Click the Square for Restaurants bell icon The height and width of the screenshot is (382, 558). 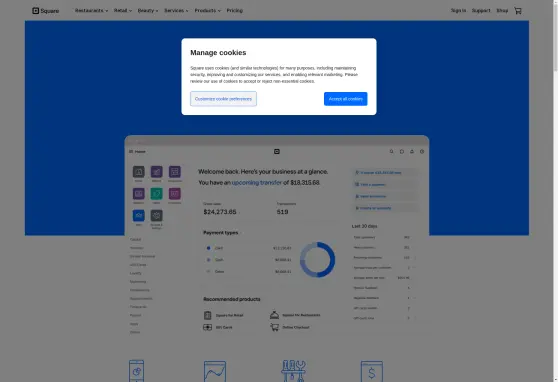pyautogui.click(x=274, y=315)
